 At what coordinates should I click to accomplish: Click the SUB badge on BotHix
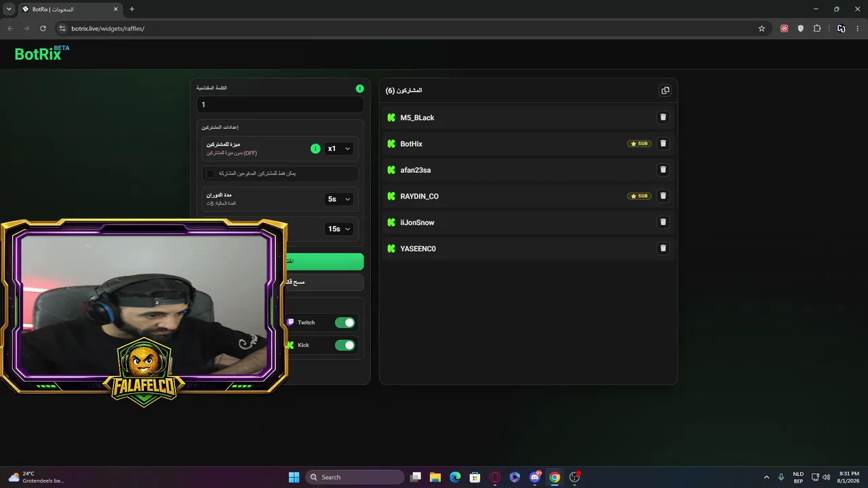[x=639, y=144]
